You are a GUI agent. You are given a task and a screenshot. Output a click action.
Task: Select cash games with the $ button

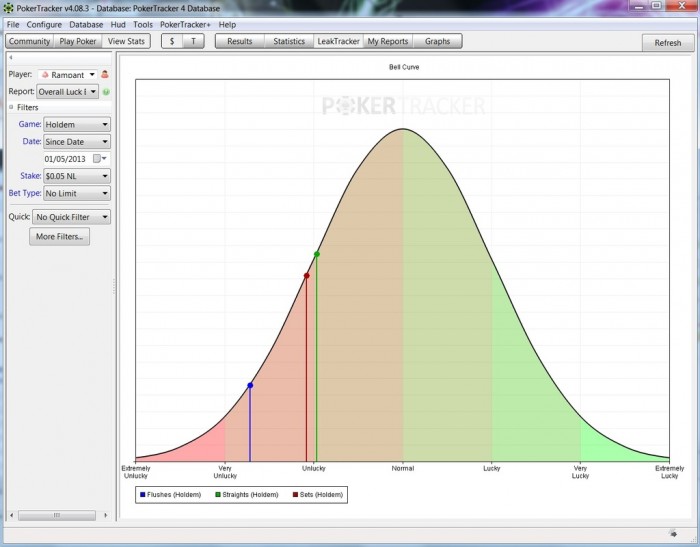[172, 41]
